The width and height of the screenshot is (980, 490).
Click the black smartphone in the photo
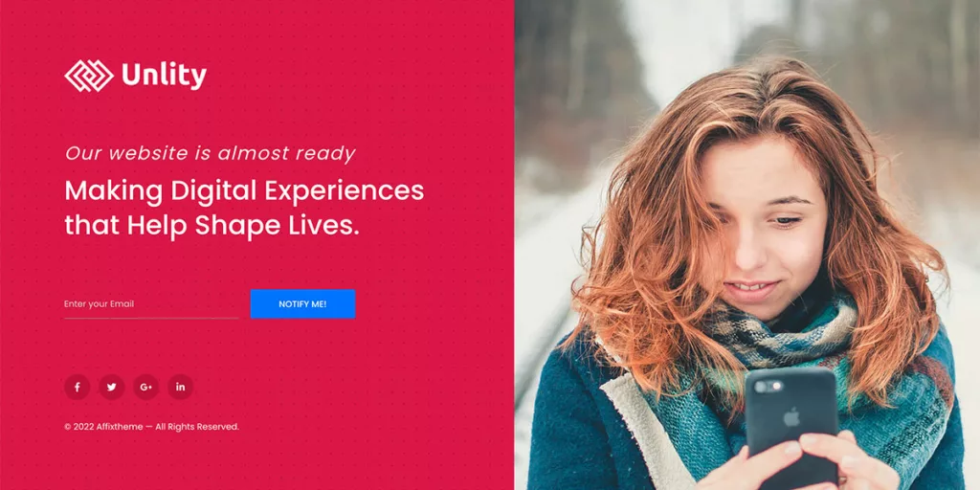click(x=791, y=425)
